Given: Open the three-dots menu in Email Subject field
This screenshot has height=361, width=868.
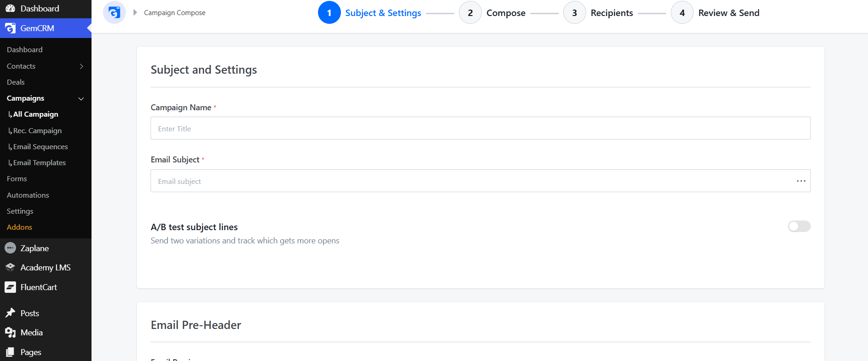Looking at the screenshot, I should point(801,181).
